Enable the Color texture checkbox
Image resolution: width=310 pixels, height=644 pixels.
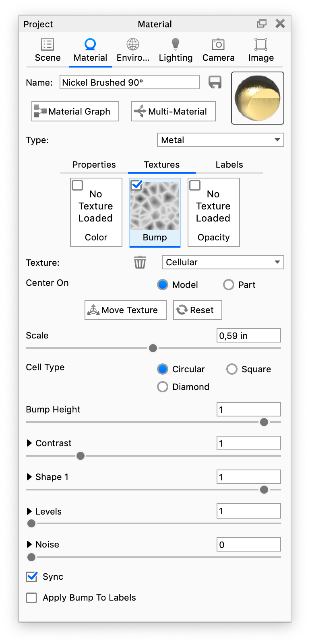77,185
